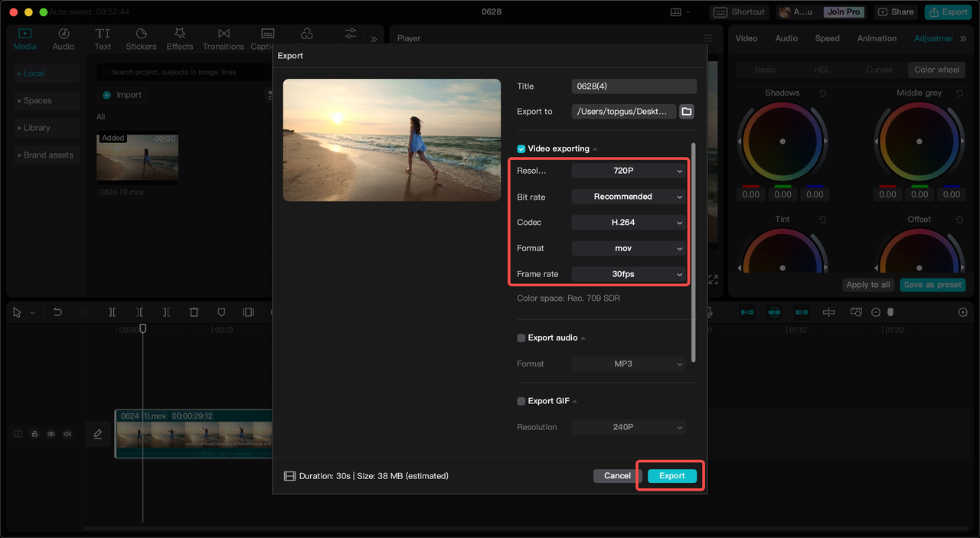Select the split clip tool in timeline toolbar
Viewport: 980px width, 538px height.
112,312
